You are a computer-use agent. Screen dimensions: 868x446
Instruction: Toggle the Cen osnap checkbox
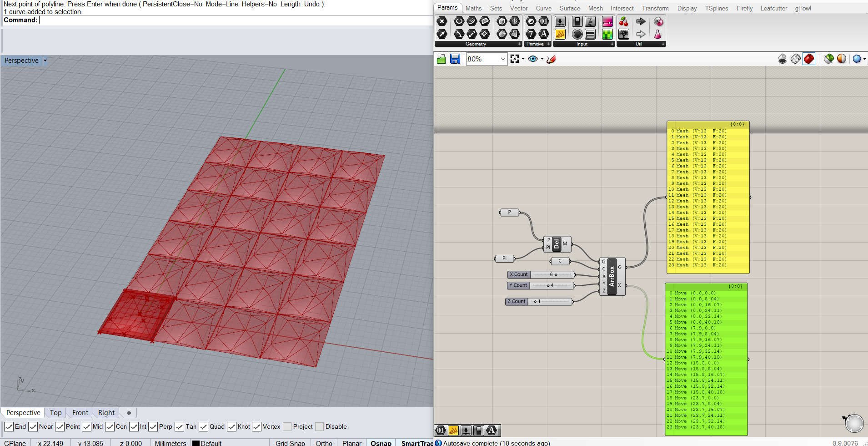click(110, 426)
